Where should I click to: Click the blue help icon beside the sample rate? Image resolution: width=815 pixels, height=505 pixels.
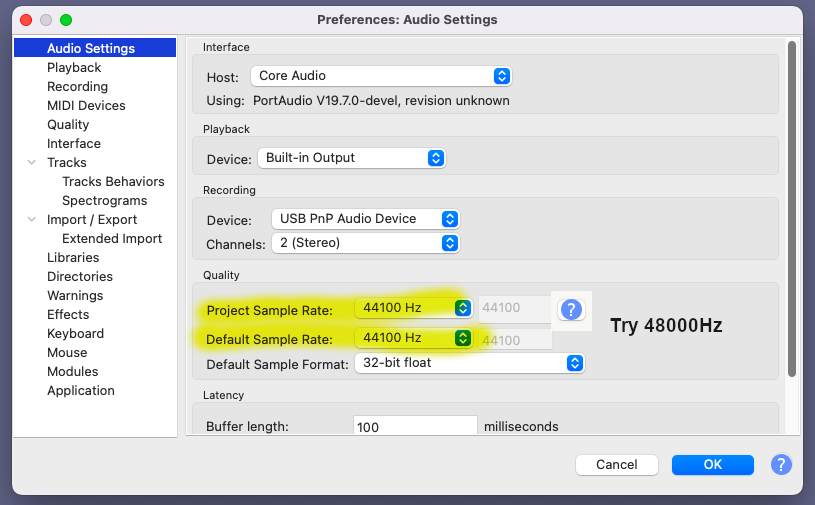point(571,309)
